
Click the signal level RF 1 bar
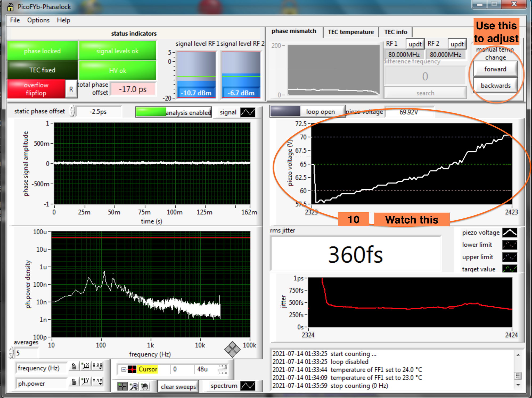[196, 75]
